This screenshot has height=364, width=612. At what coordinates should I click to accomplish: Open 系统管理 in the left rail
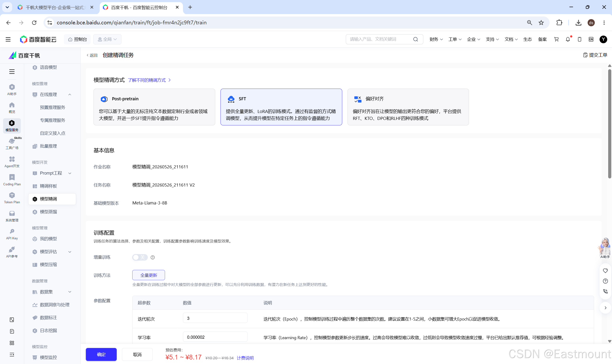[x=12, y=216]
